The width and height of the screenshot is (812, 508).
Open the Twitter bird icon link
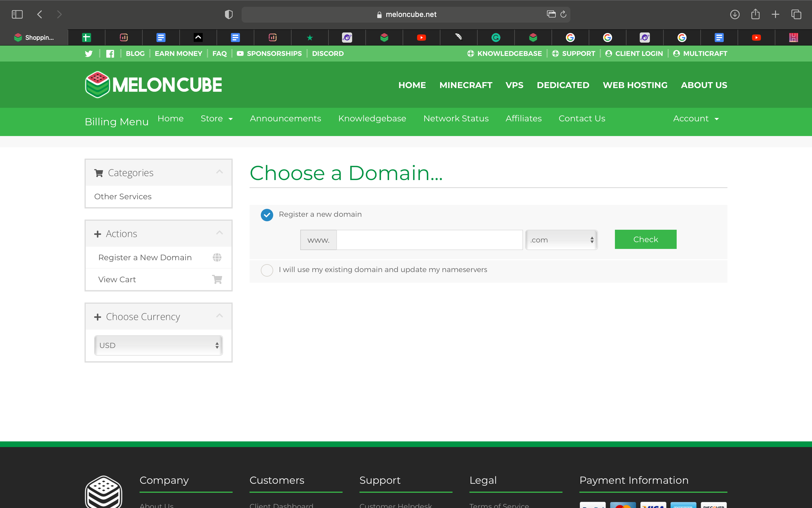pyautogui.click(x=89, y=54)
